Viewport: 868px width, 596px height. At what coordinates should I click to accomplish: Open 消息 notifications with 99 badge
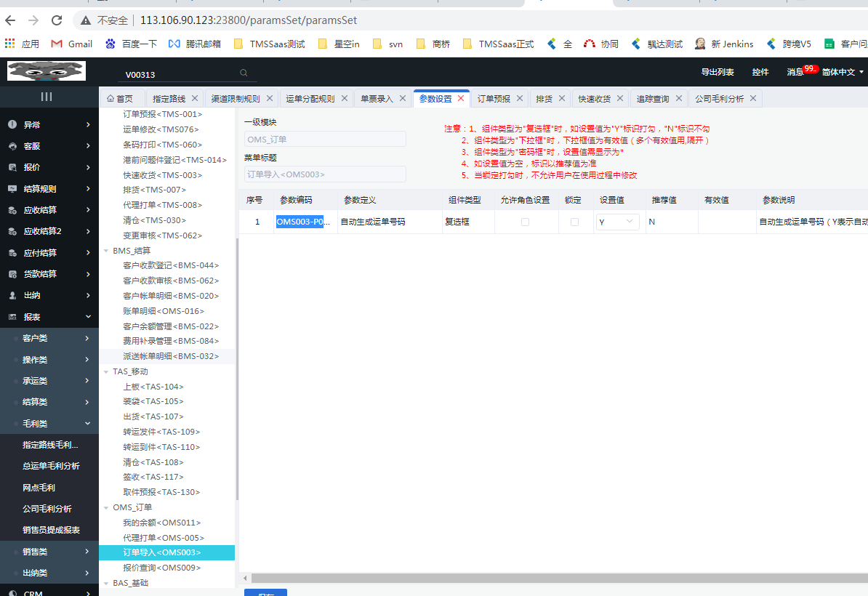pos(800,71)
